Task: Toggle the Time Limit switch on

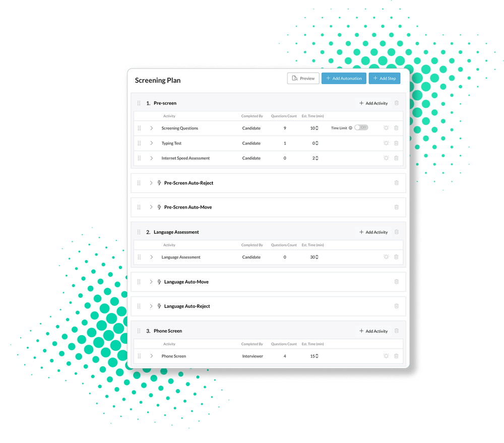Action: point(361,128)
